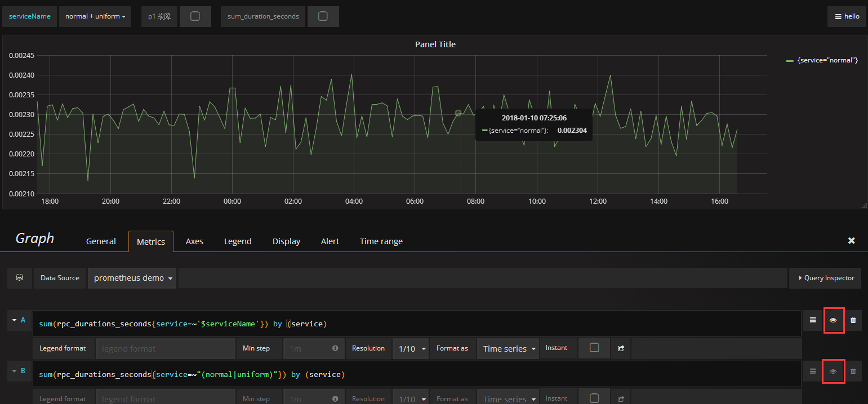The width and height of the screenshot is (868, 404).
Task: Enable the Instant checkbox for query A
Action: [x=594, y=349]
